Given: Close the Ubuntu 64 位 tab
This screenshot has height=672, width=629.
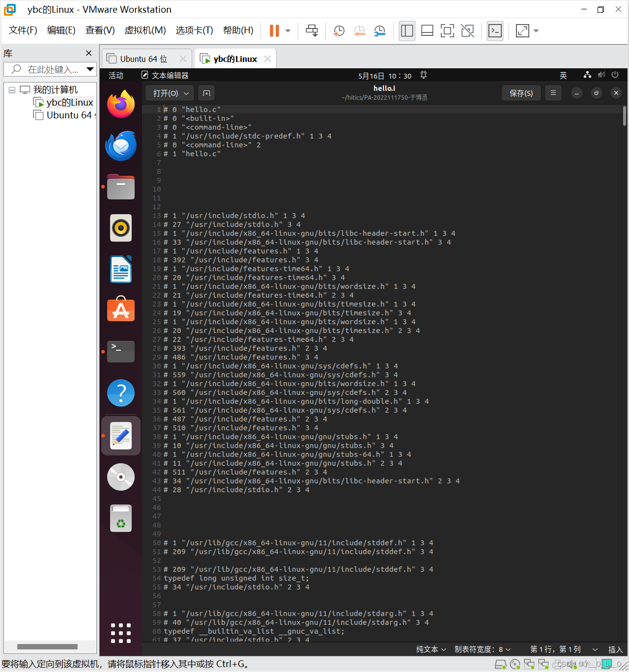Looking at the screenshot, I should [183, 59].
